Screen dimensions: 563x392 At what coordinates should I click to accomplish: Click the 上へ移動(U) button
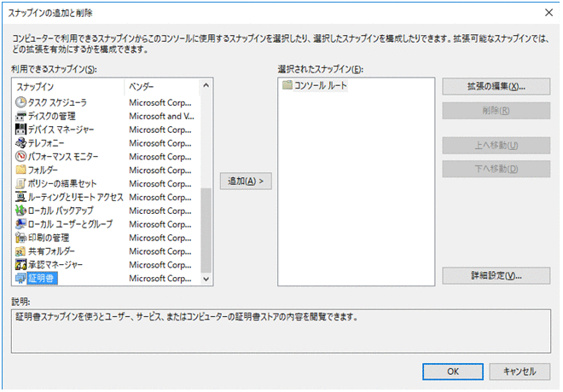[x=496, y=145]
